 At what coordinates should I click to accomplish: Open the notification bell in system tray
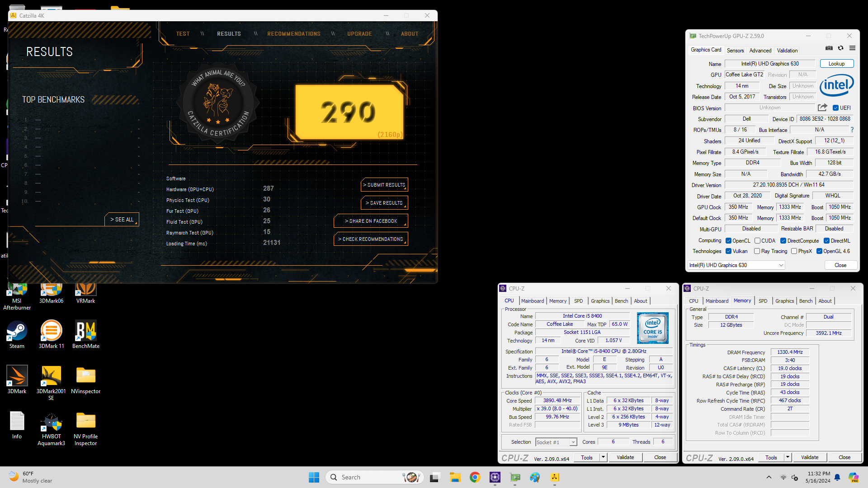click(x=837, y=477)
